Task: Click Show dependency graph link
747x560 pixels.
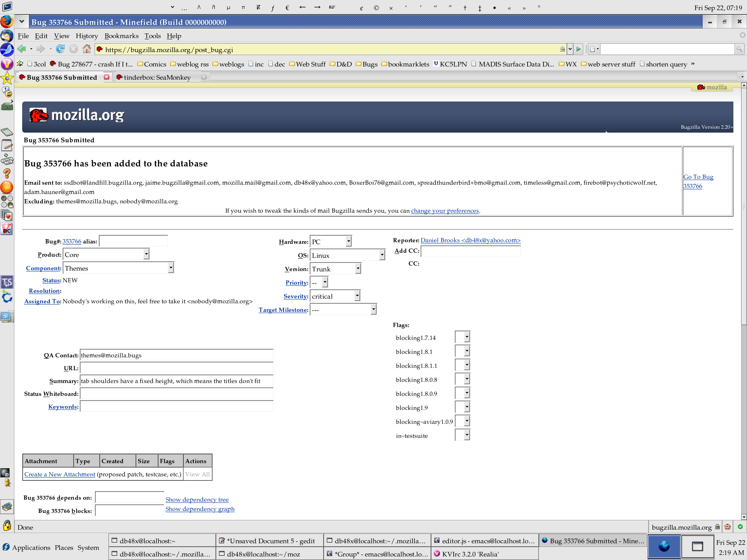Action: [200, 509]
